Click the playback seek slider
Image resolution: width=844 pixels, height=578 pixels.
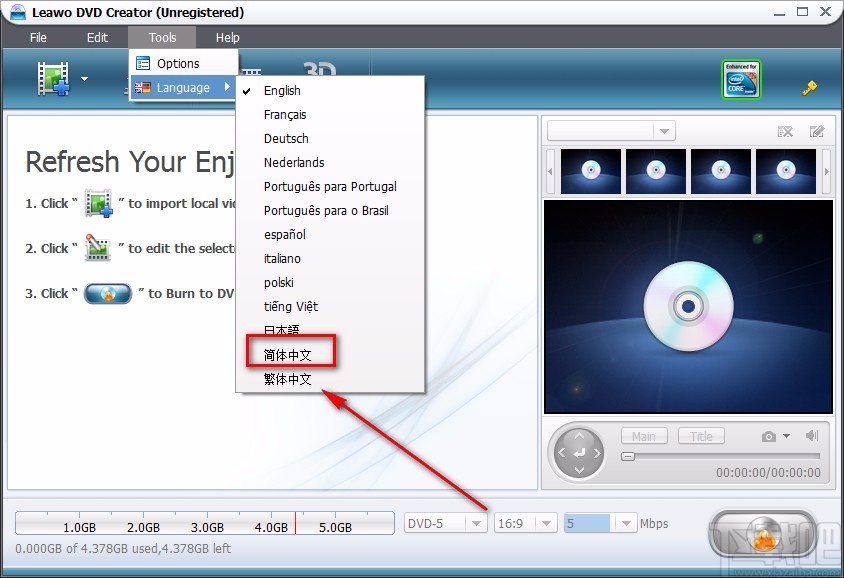tap(720, 456)
